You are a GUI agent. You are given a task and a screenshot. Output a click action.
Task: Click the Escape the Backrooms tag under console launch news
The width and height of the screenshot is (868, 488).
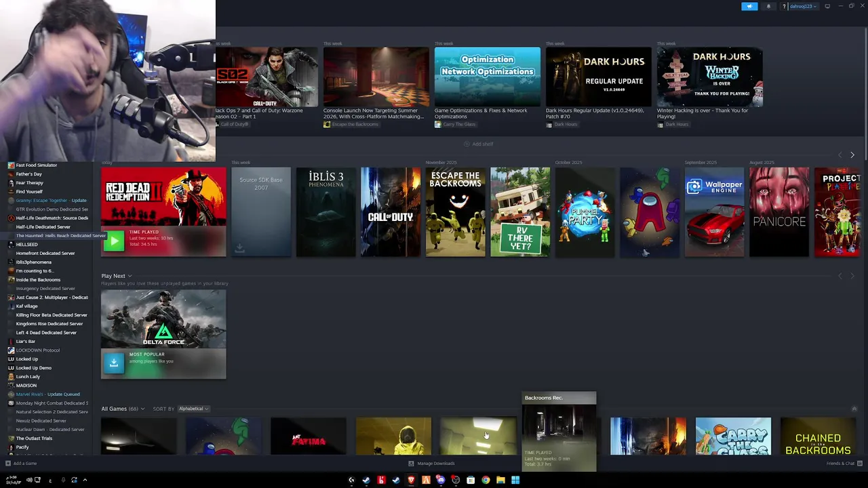click(x=353, y=124)
